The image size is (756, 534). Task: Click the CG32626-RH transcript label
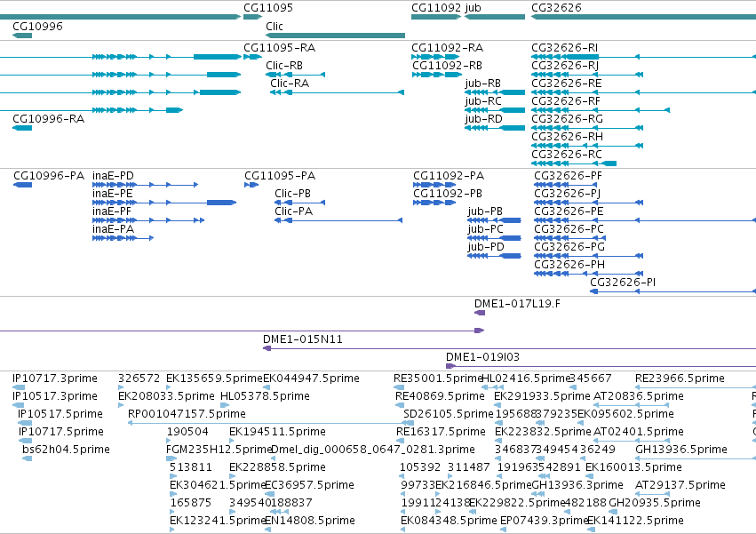point(567,137)
